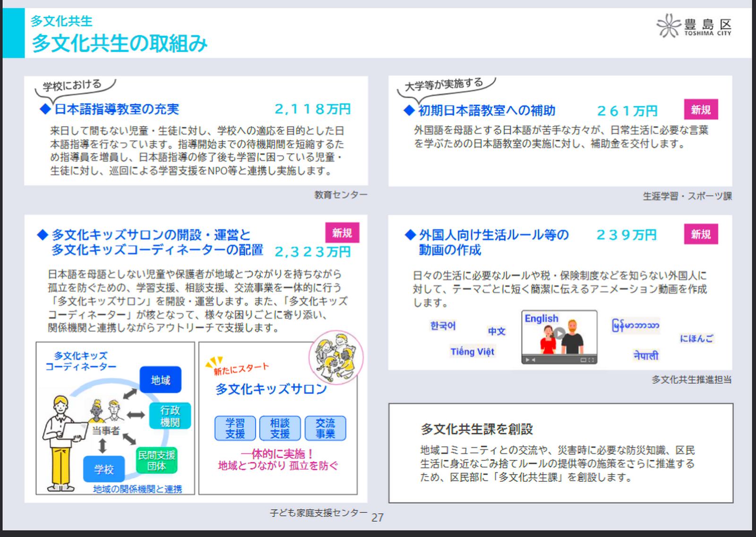Click the Toshima City flower logo
This screenshot has height=537, width=756.
point(668,26)
